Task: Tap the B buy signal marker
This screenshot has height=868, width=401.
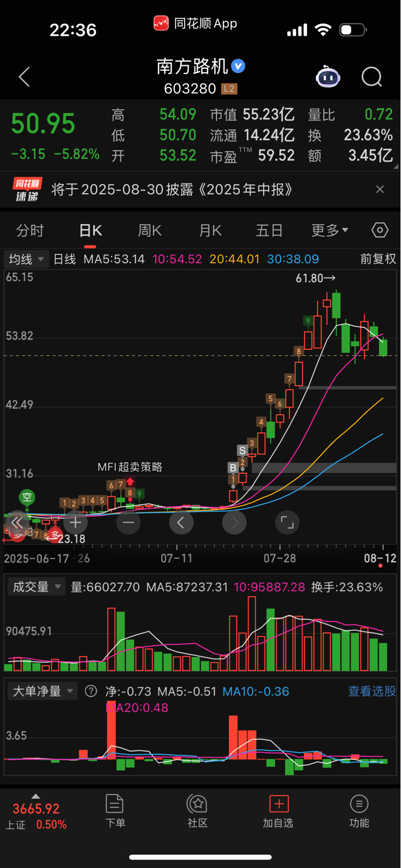Action: (233, 468)
